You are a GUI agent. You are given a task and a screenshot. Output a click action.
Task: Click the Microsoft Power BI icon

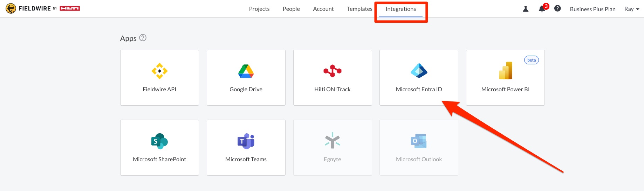506,71
